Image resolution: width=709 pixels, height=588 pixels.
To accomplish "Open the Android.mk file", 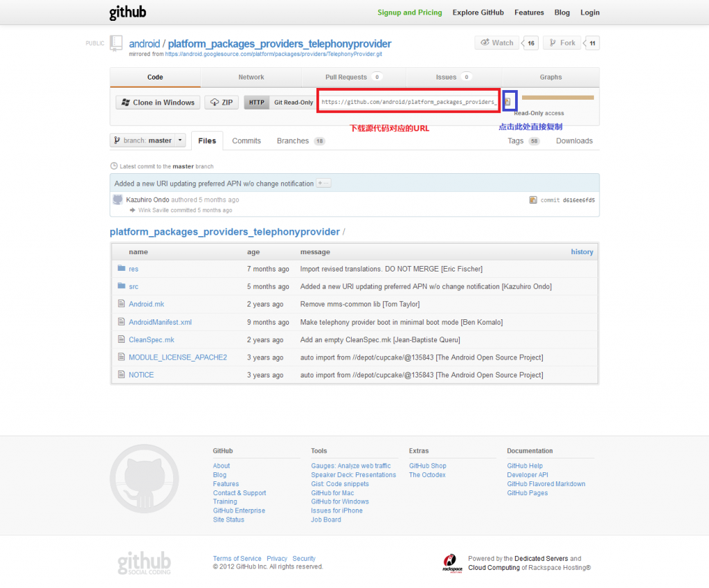I will (147, 305).
